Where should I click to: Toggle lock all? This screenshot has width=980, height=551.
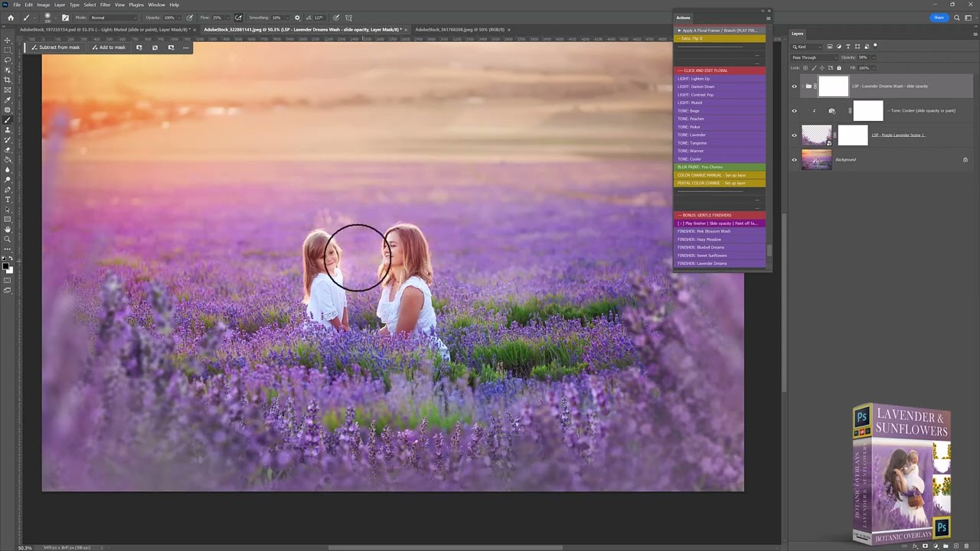(x=838, y=68)
